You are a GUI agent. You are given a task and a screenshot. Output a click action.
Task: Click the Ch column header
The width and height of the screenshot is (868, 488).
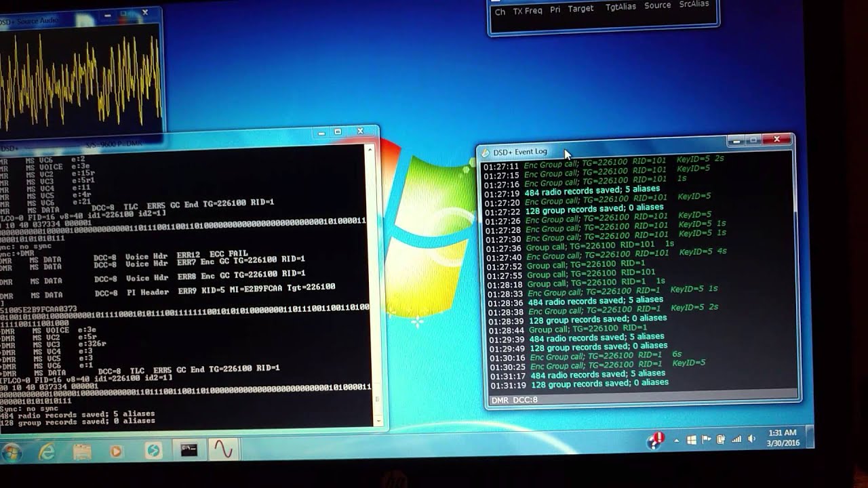[500, 12]
